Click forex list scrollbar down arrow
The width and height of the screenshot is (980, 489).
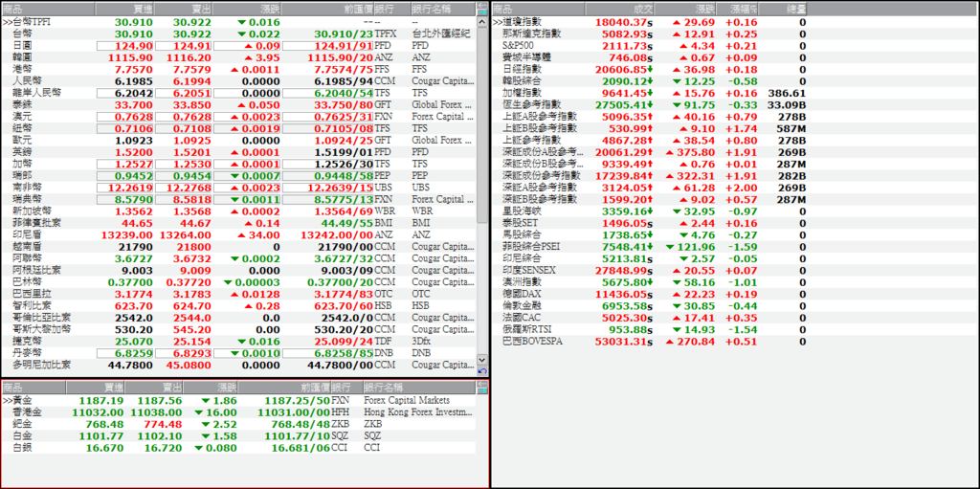point(482,360)
